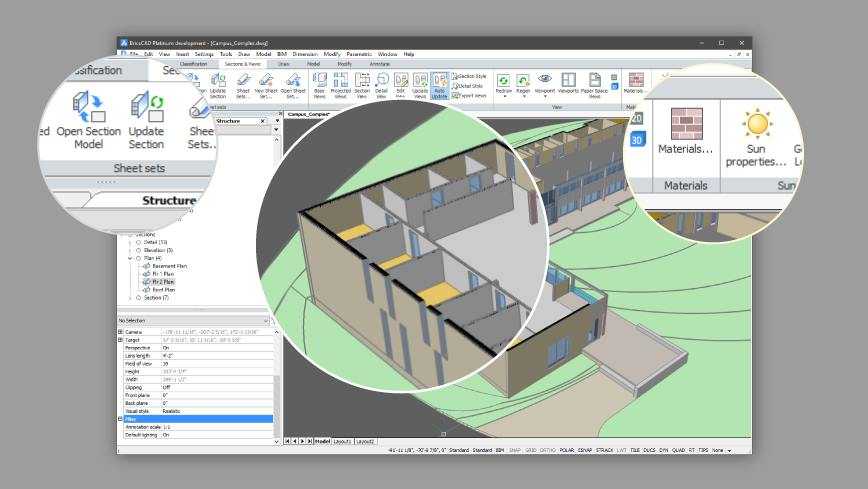Switch to the Layout1 tab
Viewport: 868px width, 489px height.
342,440
